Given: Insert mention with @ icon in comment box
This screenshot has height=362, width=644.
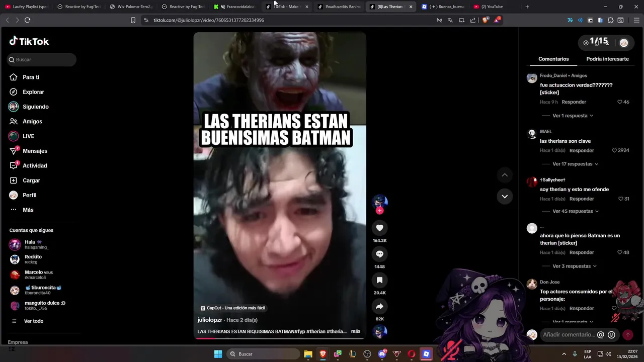Looking at the screenshot, I should [x=600, y=334].
